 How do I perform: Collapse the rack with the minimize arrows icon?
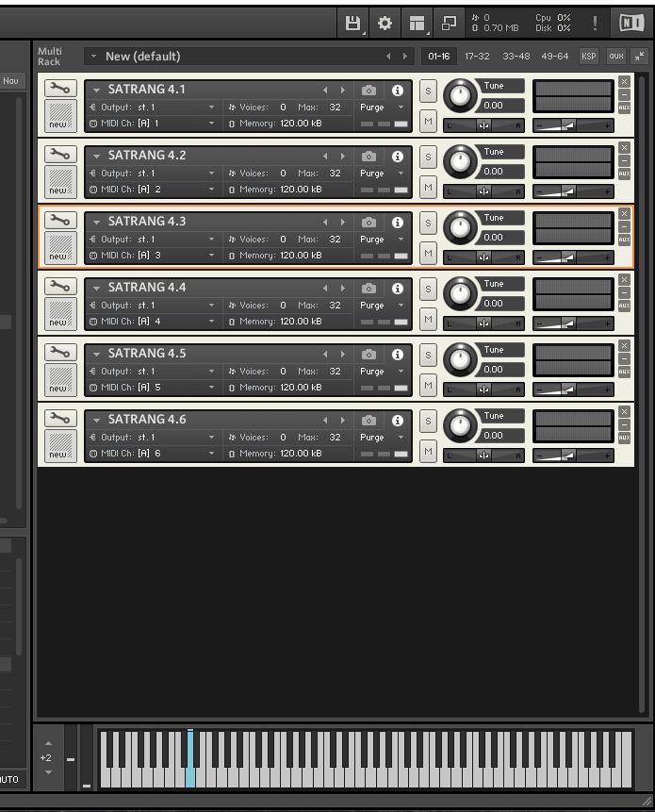640,56
